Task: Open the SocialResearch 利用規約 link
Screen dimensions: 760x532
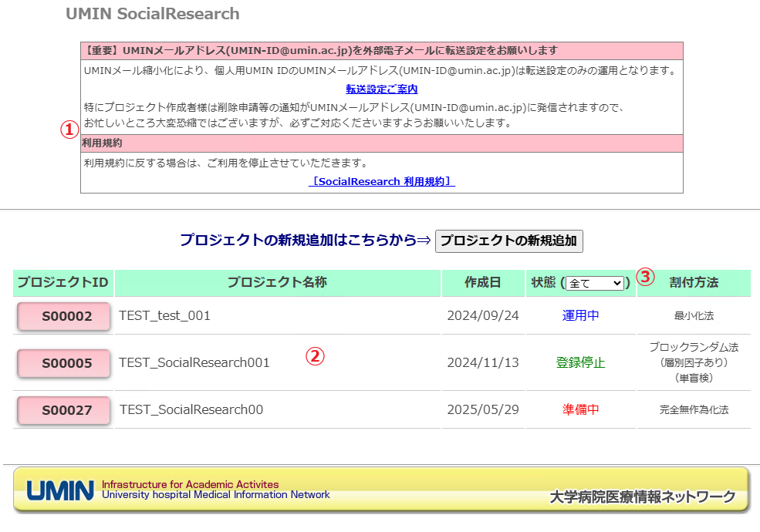Action: [x=381, y=181]
